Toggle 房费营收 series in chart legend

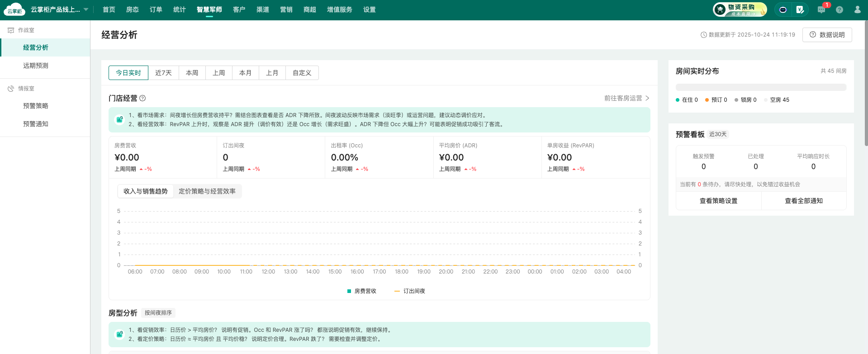click(361, 291)
